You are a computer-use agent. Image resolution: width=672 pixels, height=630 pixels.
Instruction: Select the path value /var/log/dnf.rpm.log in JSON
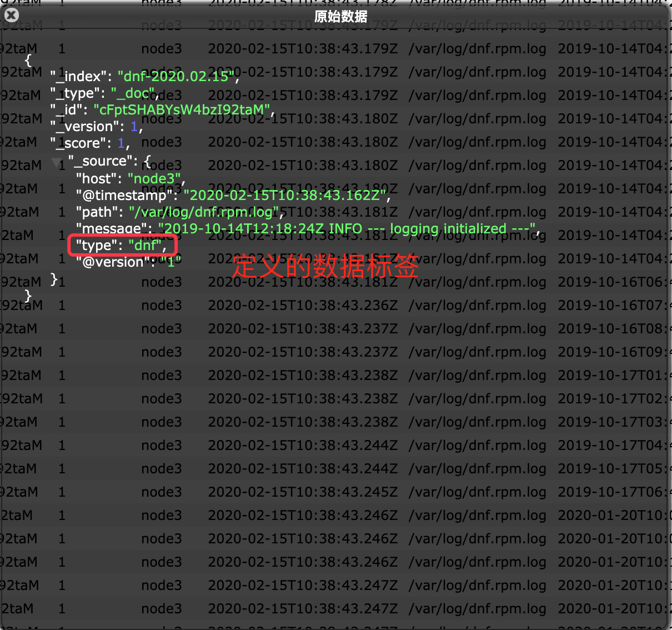point(204,212)
